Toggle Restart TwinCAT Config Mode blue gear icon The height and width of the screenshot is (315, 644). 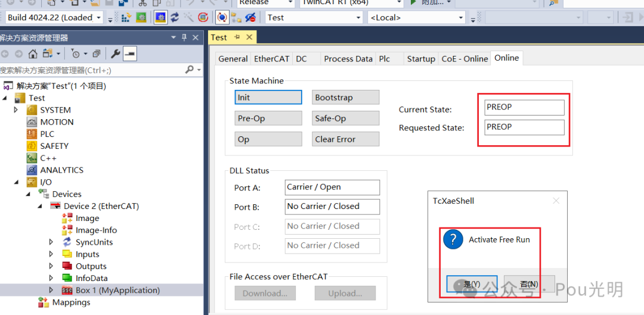coord(160,17)
